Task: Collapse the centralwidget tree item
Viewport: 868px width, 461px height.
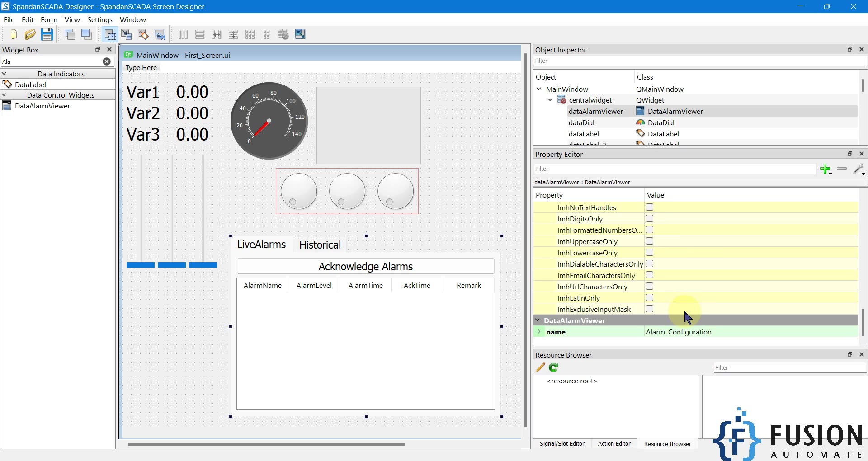Action: point(550,100)
